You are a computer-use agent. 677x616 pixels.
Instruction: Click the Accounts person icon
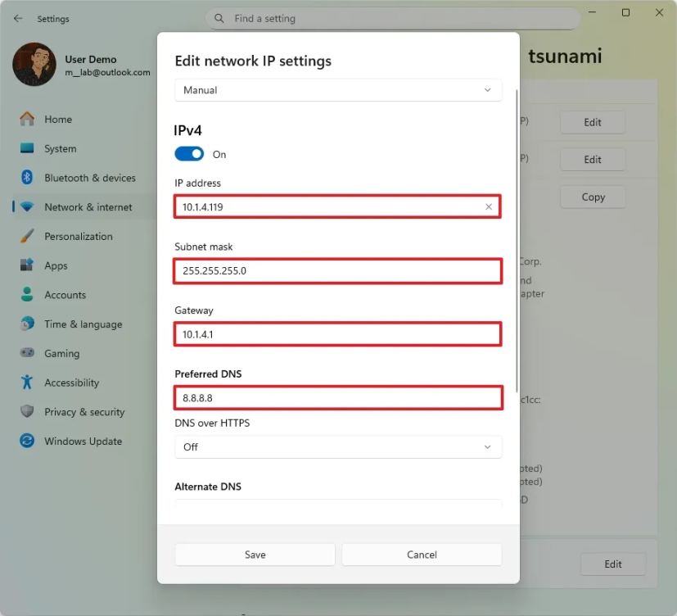pos(27,295)
